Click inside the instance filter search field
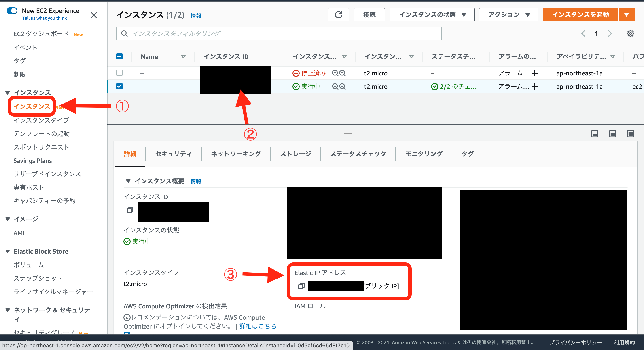Image resolution: width=644 pixels, height=350 pixels. [275, 33]
